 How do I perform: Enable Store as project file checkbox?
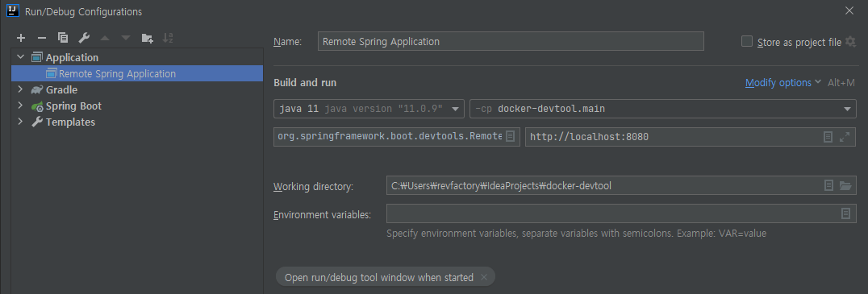747,41
